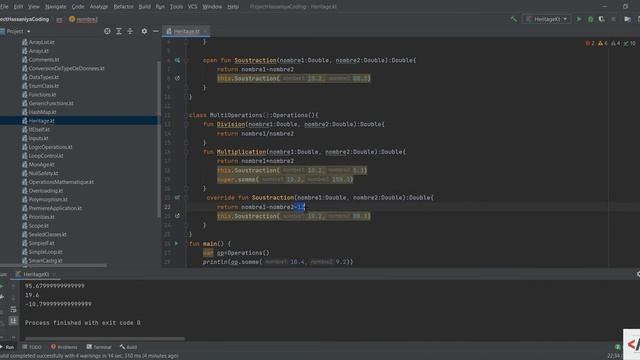Select LogicOperations.kt in project tree
Screen dimensions: 640x360
tap(50, 147)
